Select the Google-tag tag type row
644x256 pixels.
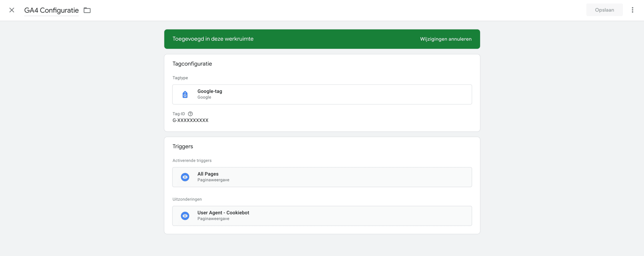322,95
